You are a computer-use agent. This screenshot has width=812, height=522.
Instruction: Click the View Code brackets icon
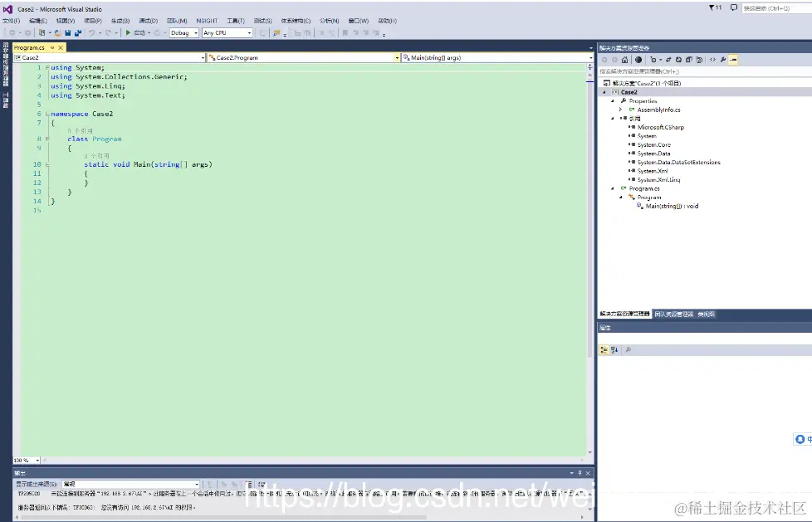712,60
